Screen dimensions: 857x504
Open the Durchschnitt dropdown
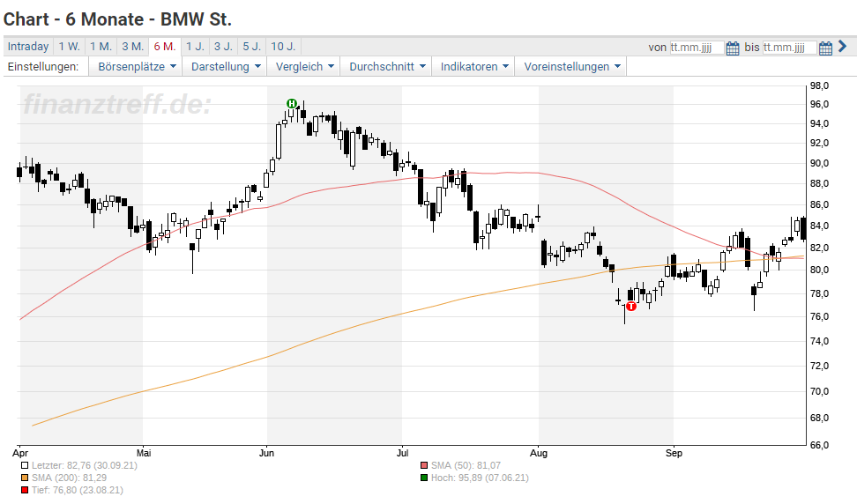(387, 67)
